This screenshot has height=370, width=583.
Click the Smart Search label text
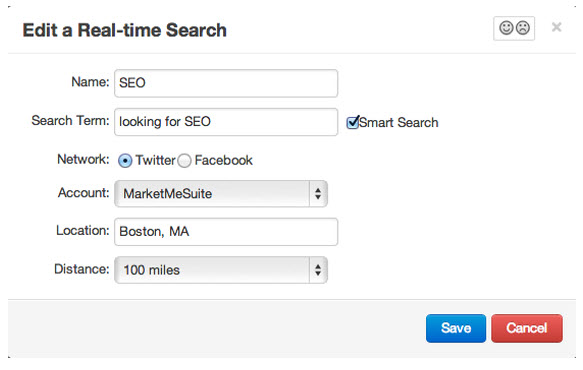pyautogui.click(x=399, y=123)
